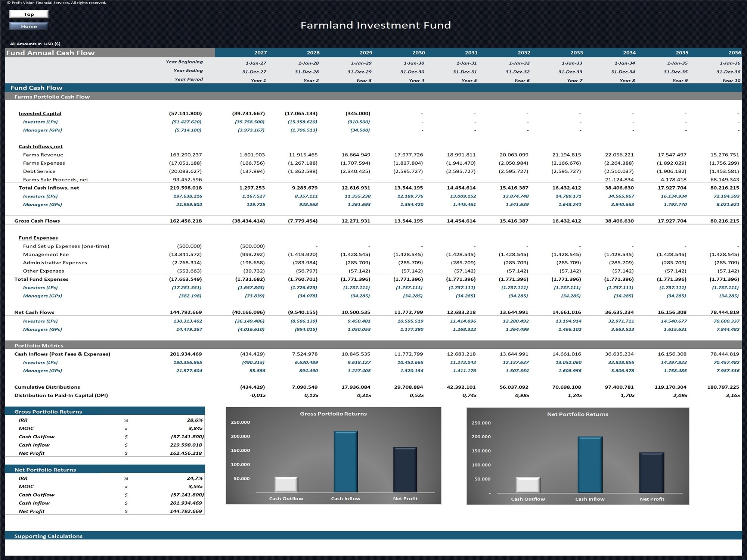Select the Year 10 DPI value 3,16x
Image resolution: width=747 pixels, height=560 pixels.
point(732,395)
